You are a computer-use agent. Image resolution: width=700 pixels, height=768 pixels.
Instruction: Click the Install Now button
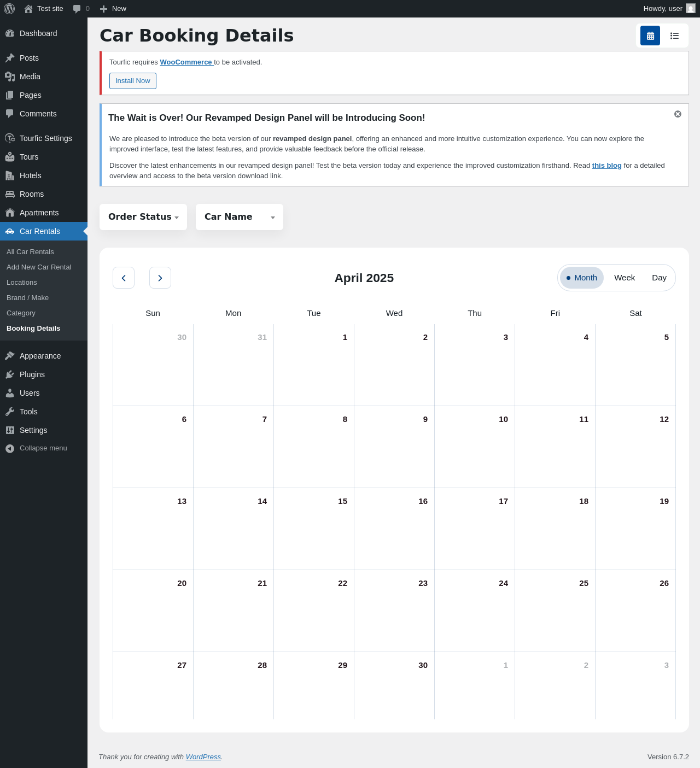point(133,81)
